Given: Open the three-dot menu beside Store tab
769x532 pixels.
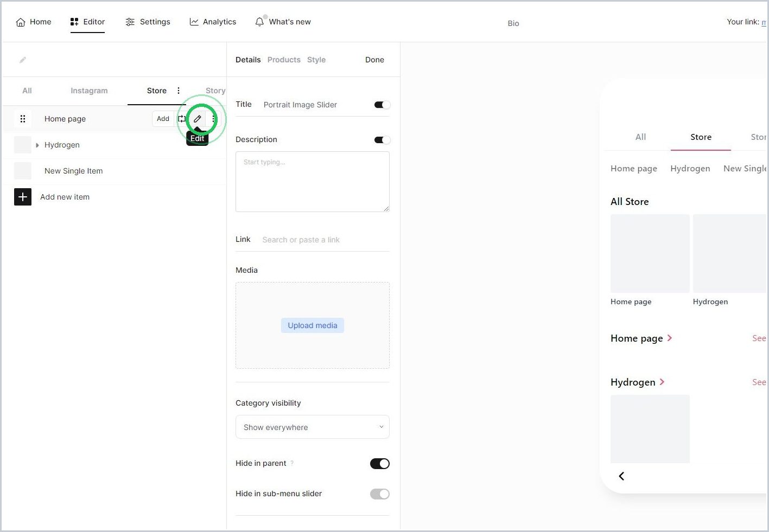Looking at the screenshot, I should point(179,91).
